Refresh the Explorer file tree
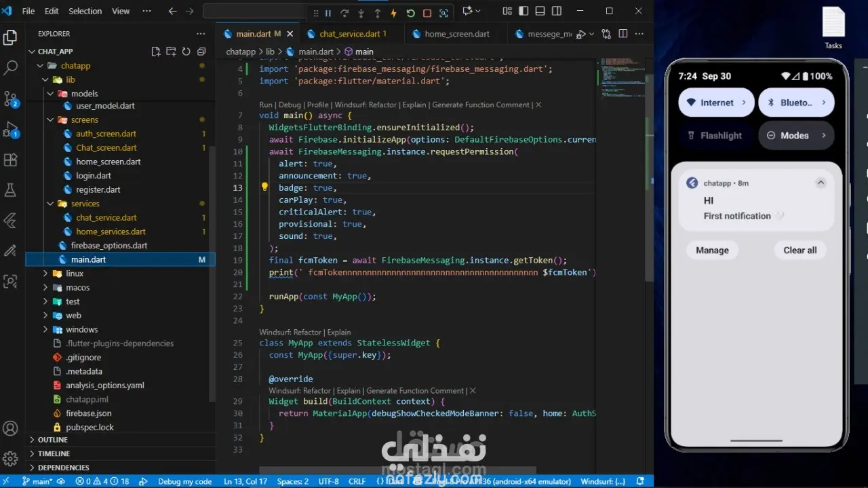 tap(186, 52)
